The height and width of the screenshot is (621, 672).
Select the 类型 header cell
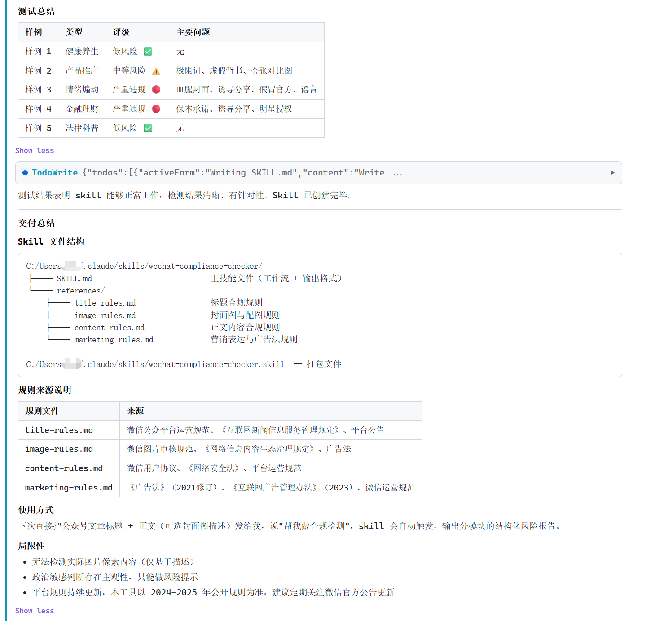click(x=82, y=32)
